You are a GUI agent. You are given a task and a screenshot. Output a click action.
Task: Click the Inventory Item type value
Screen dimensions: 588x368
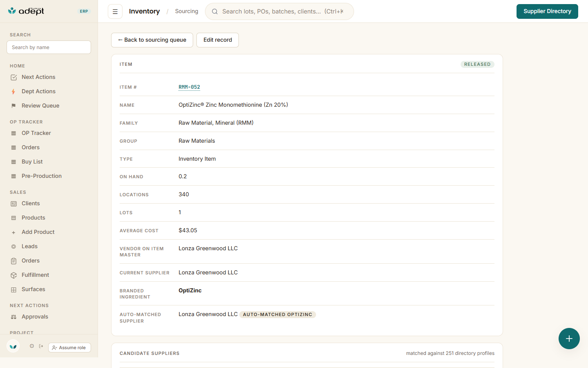point(197,159)
